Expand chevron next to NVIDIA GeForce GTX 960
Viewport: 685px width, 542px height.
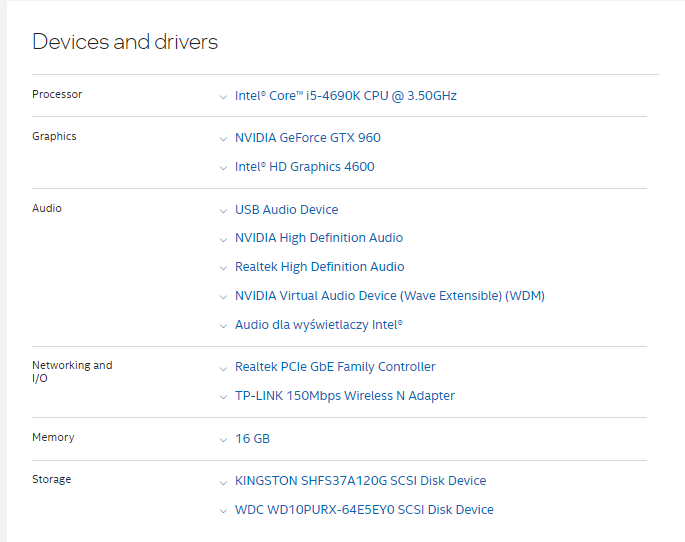(223, 139)
